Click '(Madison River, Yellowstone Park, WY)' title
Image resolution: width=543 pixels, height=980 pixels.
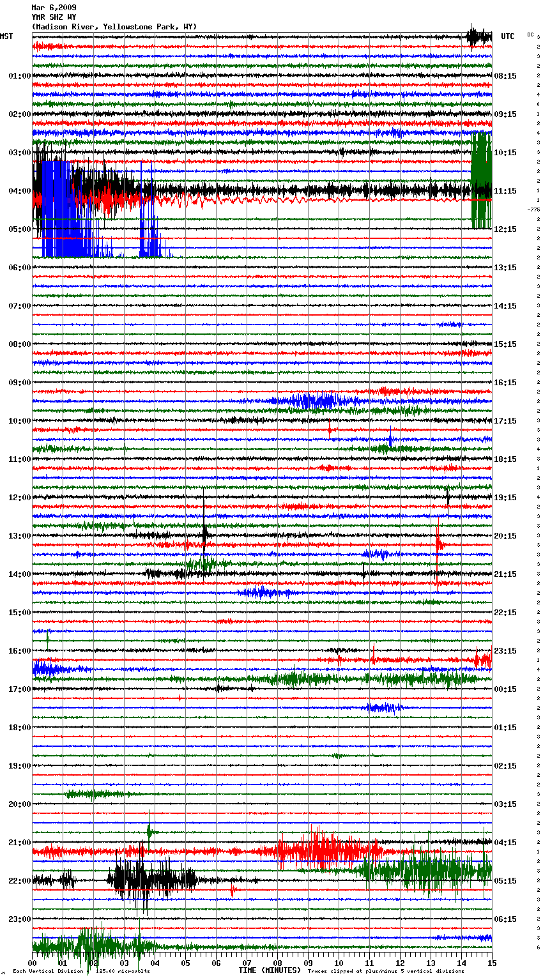tap(114, 27)
